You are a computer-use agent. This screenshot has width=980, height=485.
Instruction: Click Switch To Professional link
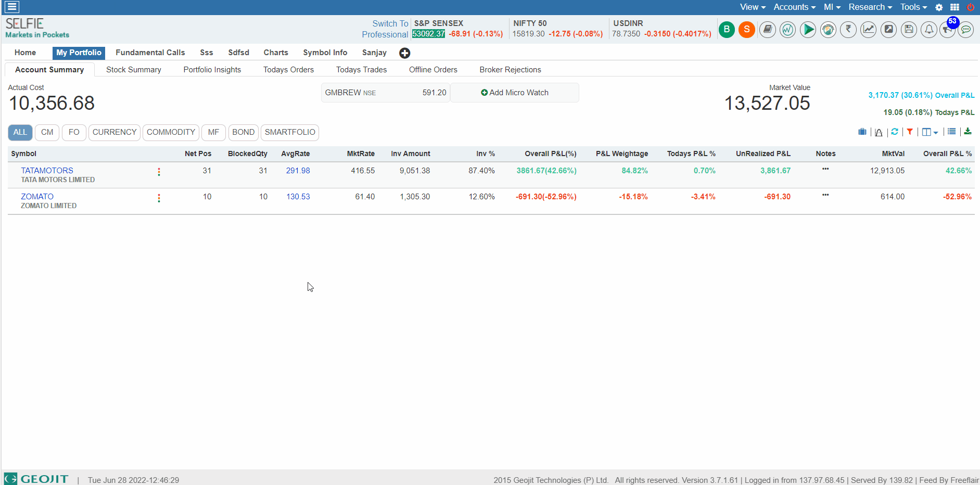coord(385,29)
